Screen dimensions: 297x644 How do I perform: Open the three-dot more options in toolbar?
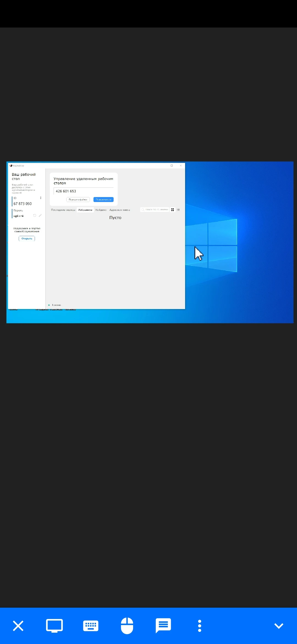(200, 626)
